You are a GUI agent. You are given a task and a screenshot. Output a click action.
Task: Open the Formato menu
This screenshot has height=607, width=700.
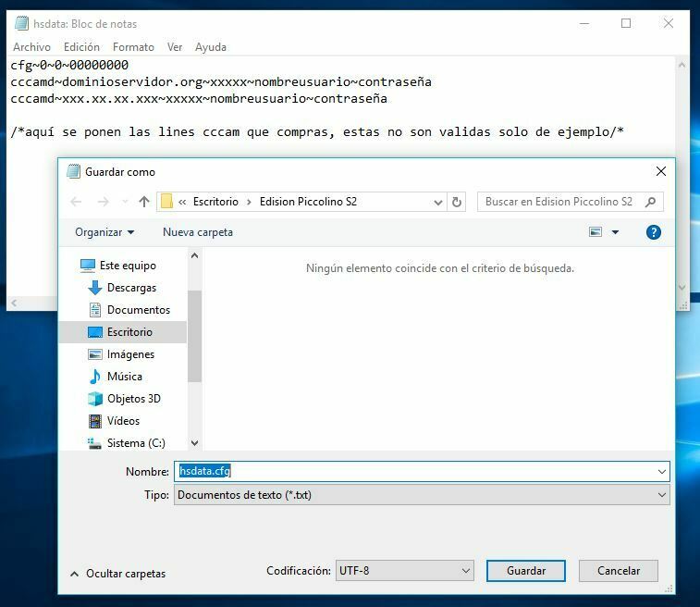coord(133,47)
